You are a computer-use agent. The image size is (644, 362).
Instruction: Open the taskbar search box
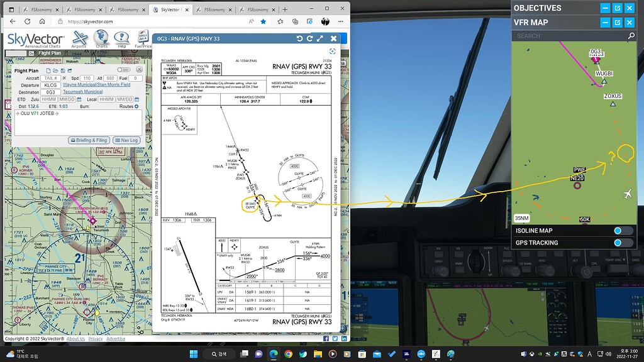click(x=219, y=354)
